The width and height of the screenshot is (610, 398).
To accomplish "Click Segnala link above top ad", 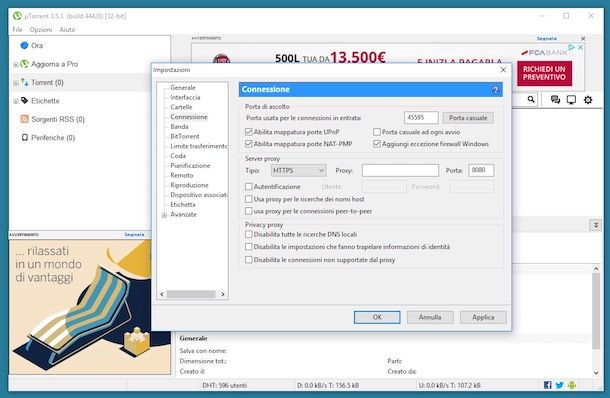I will pyautogui.click(x=547, y=39).
